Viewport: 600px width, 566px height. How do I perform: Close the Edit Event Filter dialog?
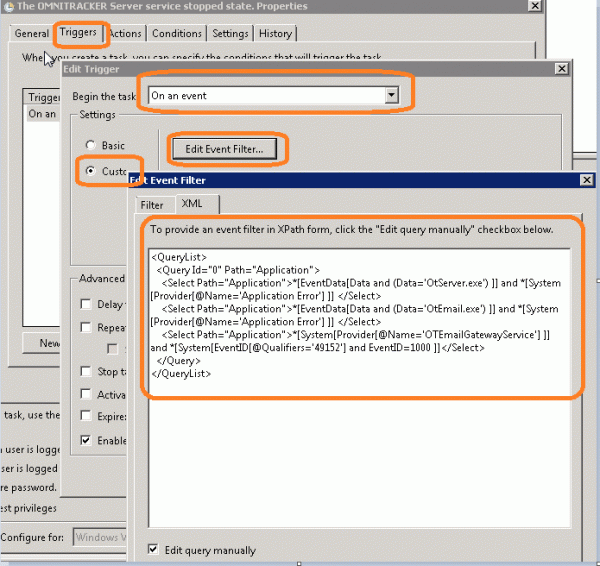[586, 180]
